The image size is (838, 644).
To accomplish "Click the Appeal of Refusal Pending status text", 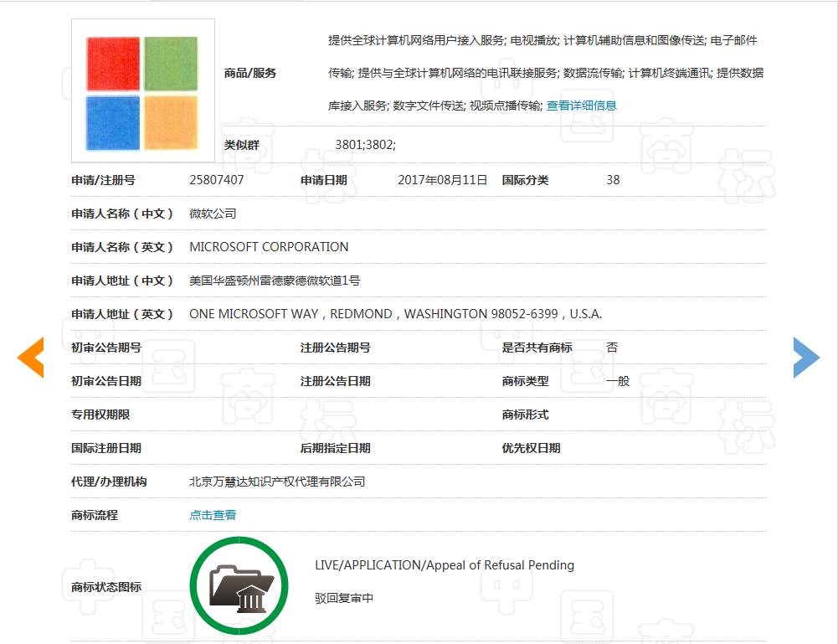I will [x=445, y=565].
